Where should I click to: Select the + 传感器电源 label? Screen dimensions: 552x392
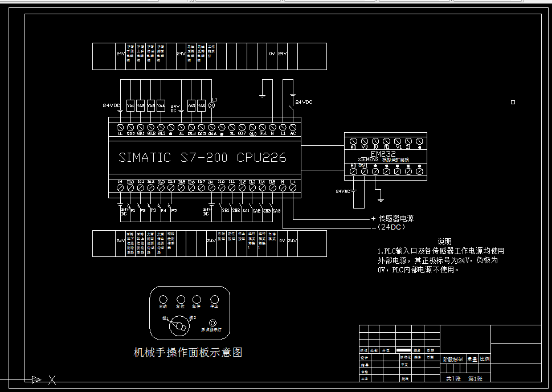[392, 218]
